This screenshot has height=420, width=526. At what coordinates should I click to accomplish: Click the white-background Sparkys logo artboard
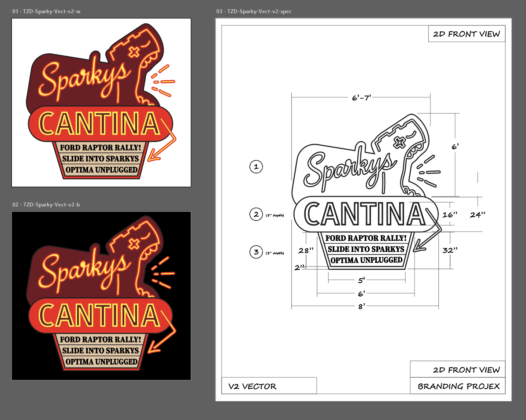[101, 103]
